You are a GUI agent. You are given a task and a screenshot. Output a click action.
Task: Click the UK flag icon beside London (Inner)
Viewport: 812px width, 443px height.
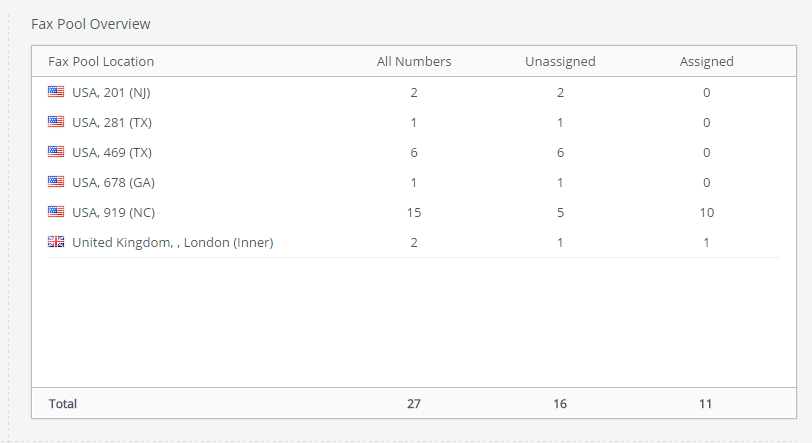[56, 242]
